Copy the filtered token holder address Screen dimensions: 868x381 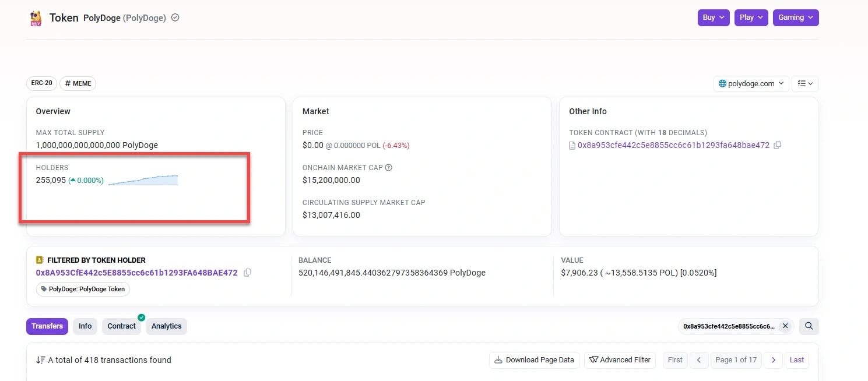247,272
